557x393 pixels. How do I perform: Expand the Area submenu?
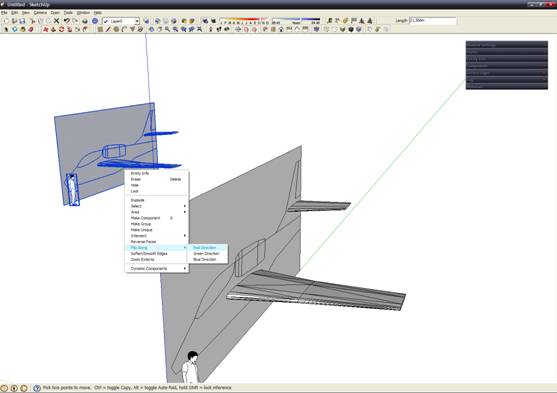click(x=157, y=212)
